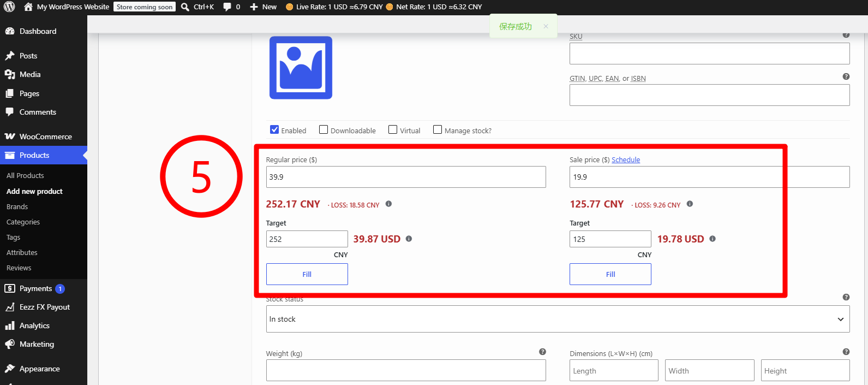Click Fill button under Regular price target
This screenshot has width=868, height=385.
(307, 274)
